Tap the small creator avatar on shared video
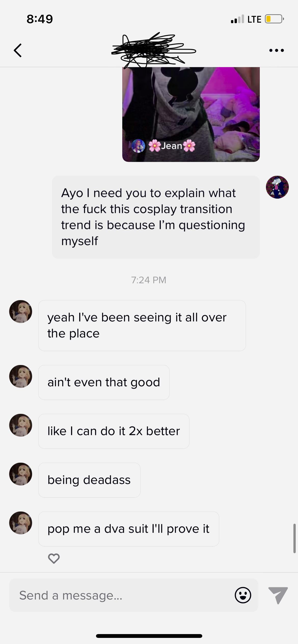Screen dimensions: 298x644 pyautogui.click(x=138, y=146)
